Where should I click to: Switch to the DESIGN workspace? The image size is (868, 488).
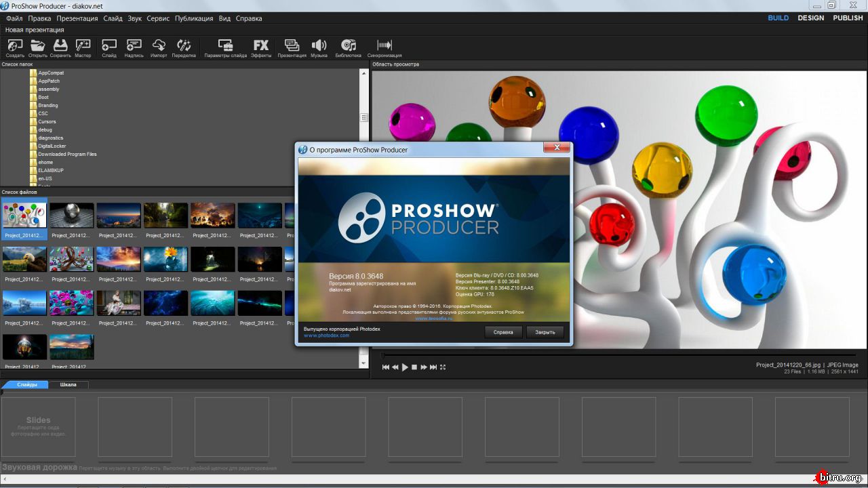click(x=811, y=18)
